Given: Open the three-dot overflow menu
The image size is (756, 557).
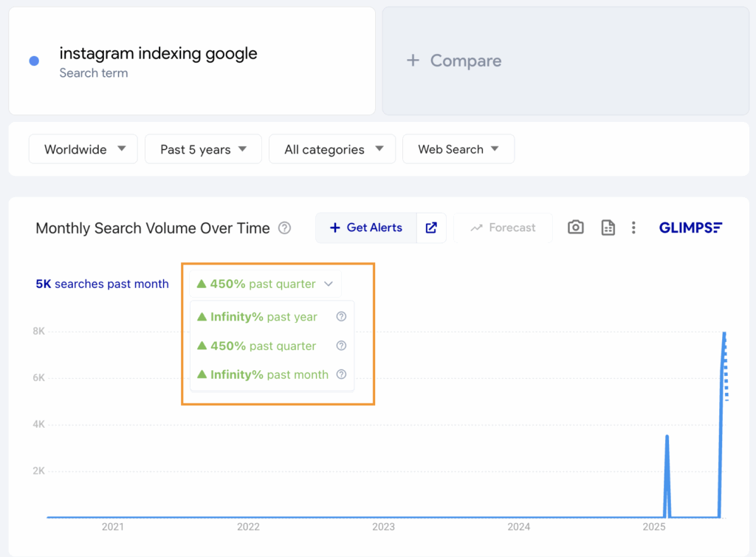Looking at the screenshot, I should [633, 228].
